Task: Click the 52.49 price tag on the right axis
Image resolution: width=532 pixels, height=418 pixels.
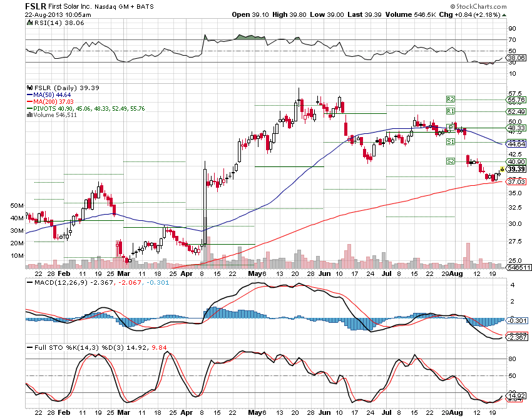Action: tap(516, 111)
